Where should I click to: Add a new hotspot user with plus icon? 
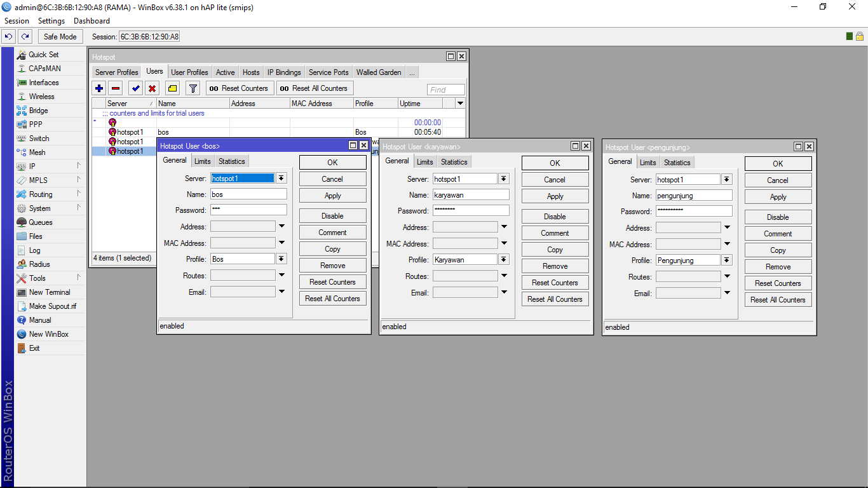pos(99,88)
